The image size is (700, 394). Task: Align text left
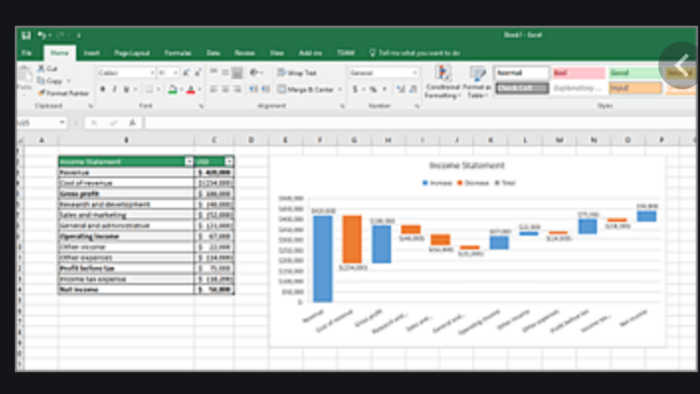(214, 90)
